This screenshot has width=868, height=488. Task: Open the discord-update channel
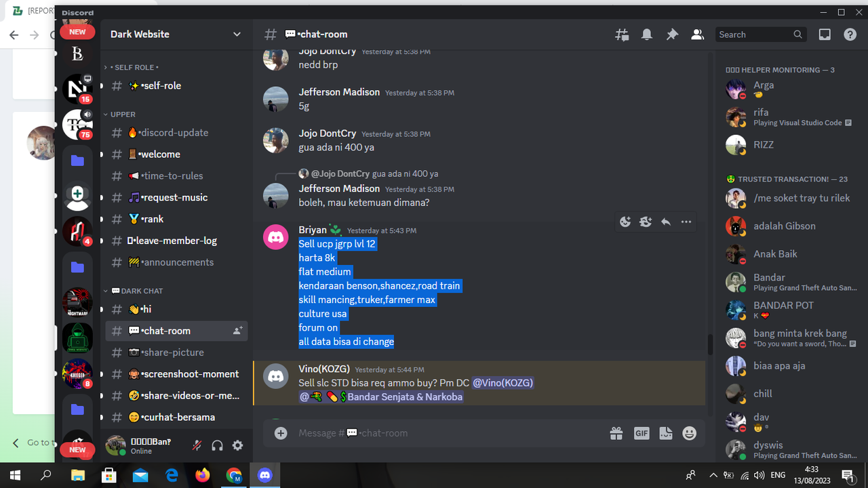176,133
